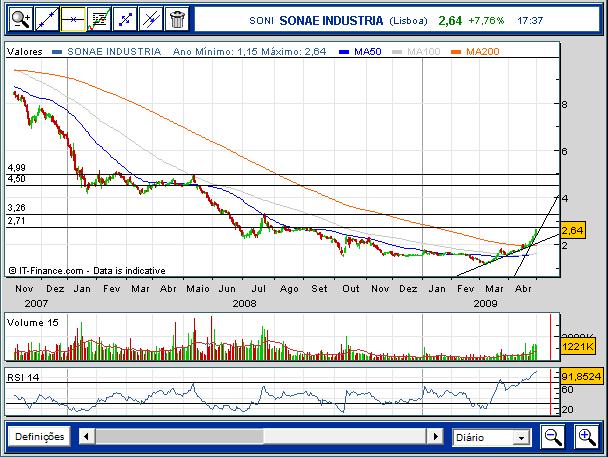
Task: Click the current price 2,64 in header
Action: click(x=450, y=21)
